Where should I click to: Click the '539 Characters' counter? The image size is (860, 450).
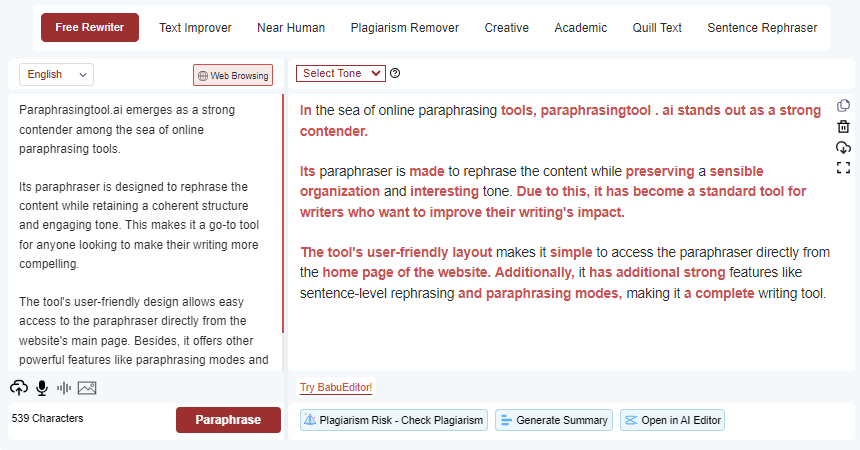click(48, 418)
